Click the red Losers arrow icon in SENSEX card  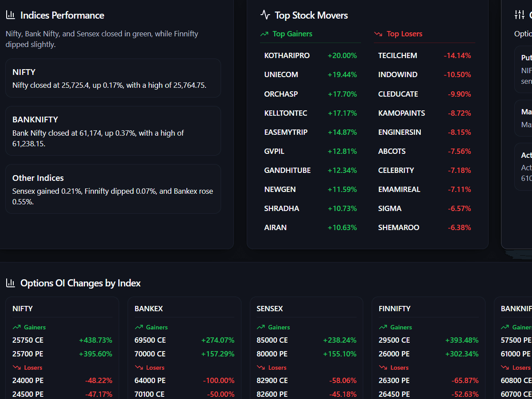click(260, 368)
